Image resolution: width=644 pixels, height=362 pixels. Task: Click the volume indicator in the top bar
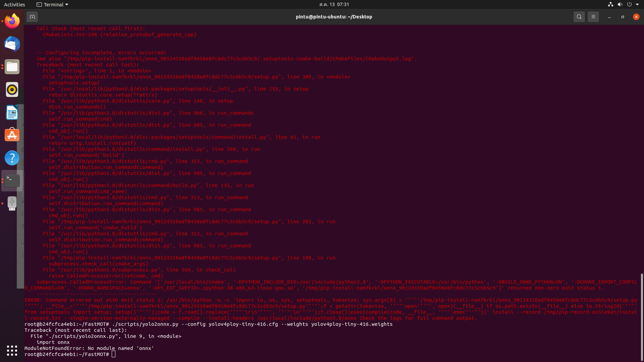point(620,4)
